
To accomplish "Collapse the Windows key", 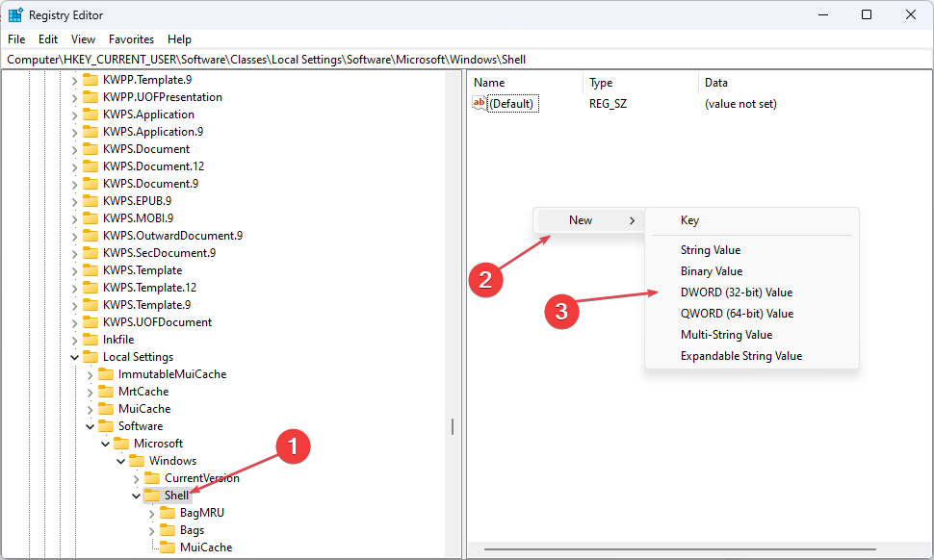I will point(121,461).
